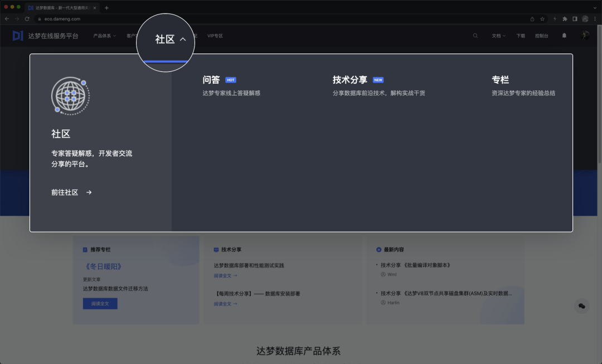Open the 《批量编译对象脚本》 latest item
Image resolution: width=602 pixels, height=364 pixels.
coord(415,265)
